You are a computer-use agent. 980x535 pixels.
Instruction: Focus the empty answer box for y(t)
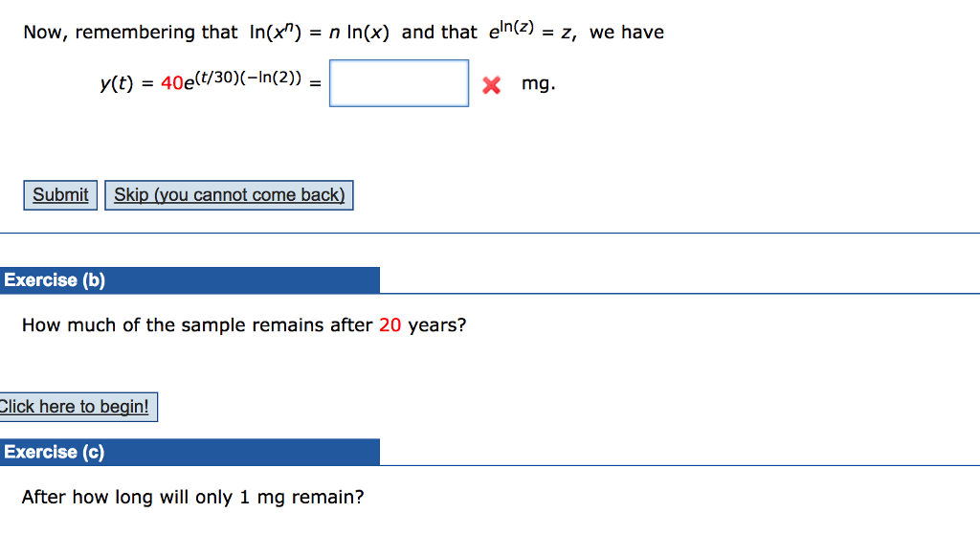coord(399,83)
